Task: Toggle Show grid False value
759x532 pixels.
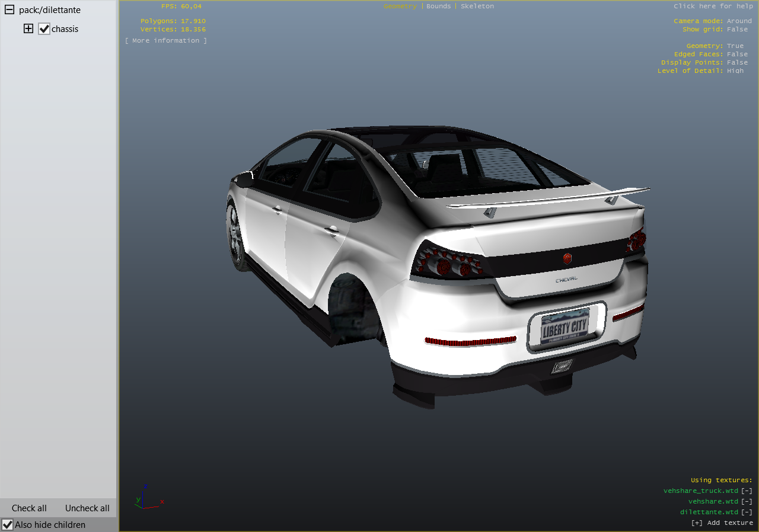Action: 738,29
